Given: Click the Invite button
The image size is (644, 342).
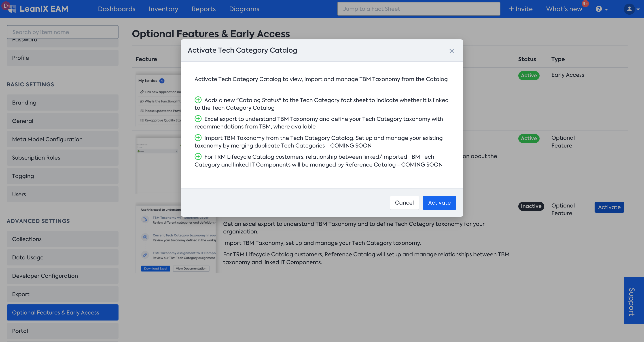Looking at the screenshot, I should pos(521,9).
